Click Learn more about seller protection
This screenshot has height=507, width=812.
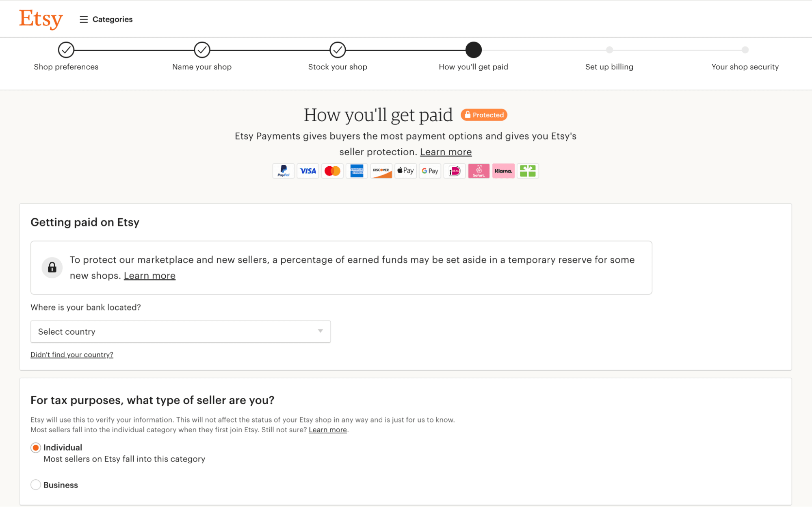pyautogui.click(x=446, y=152)
